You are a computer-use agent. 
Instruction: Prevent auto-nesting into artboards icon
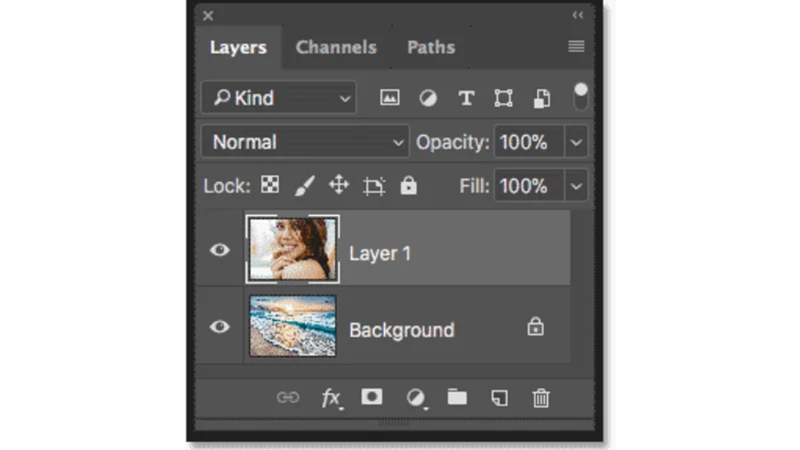[x=374, y=186]
